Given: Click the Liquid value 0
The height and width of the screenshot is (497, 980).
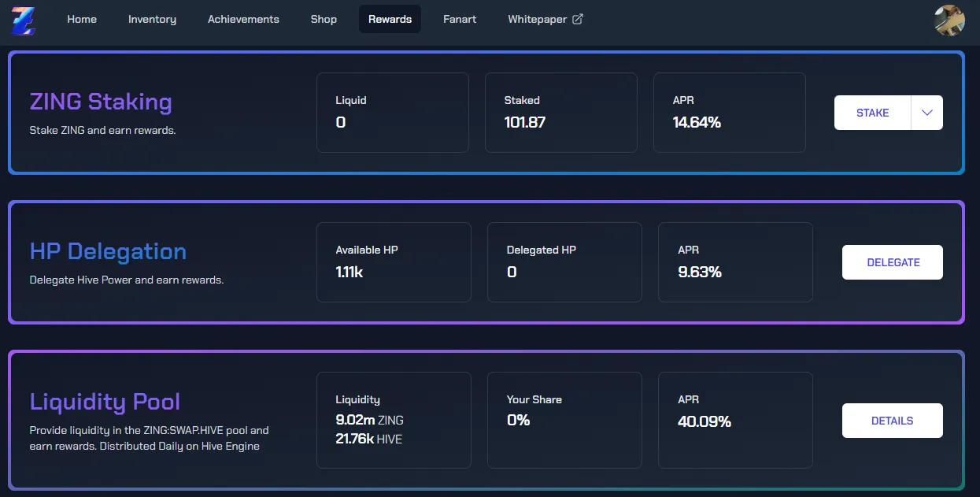Looking at the screenshot, I should [x=341, y=122].
